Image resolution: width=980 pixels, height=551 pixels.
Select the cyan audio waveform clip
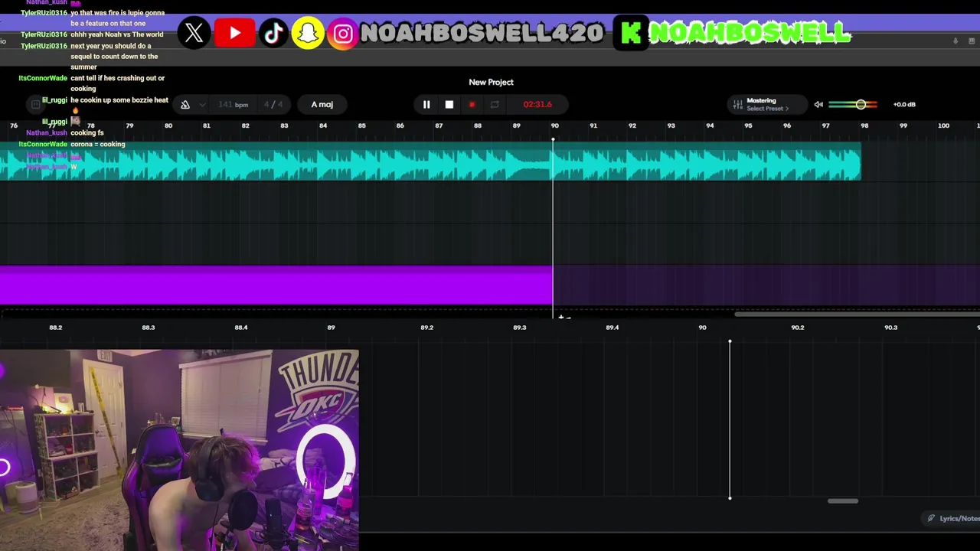[x=430, y=161]
